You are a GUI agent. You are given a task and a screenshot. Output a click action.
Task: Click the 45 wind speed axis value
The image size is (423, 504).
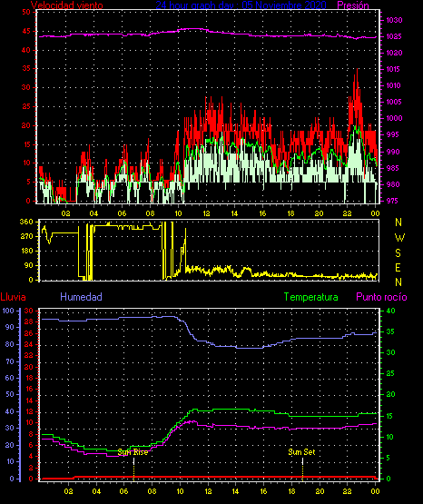pos(26,31)
